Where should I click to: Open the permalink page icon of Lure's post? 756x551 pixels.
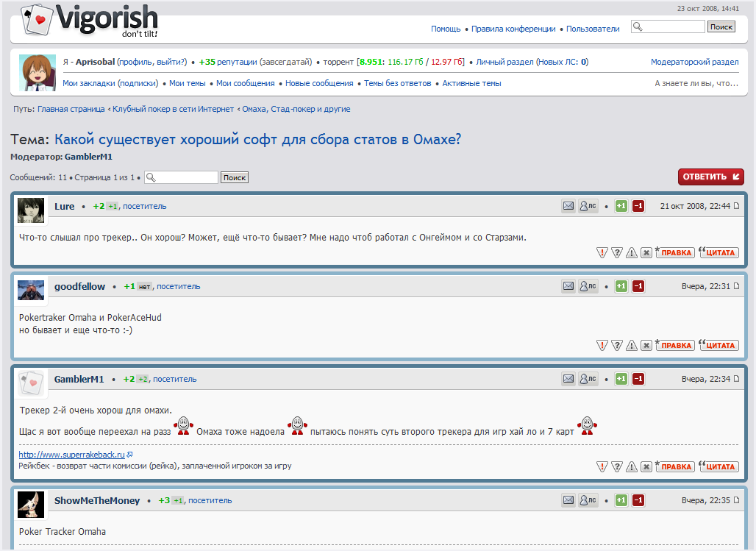click(x=736, y=206)
